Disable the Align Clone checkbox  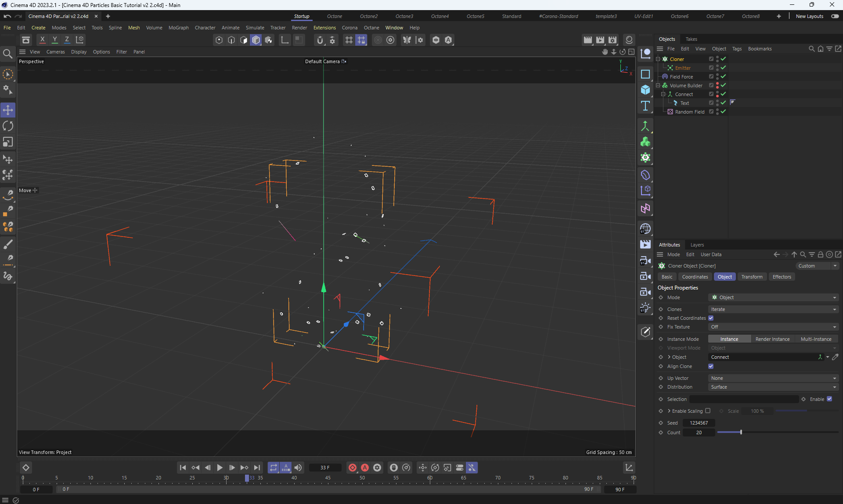[711, 366]
